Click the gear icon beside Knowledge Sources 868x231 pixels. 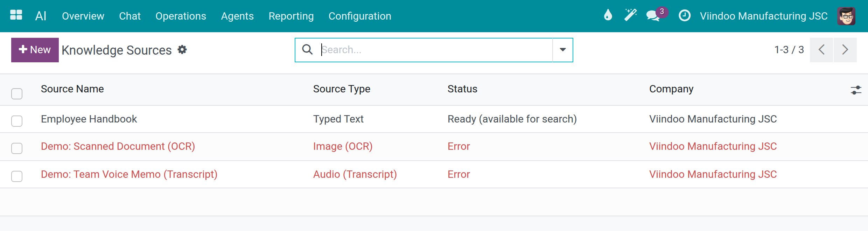coord(182,50)
